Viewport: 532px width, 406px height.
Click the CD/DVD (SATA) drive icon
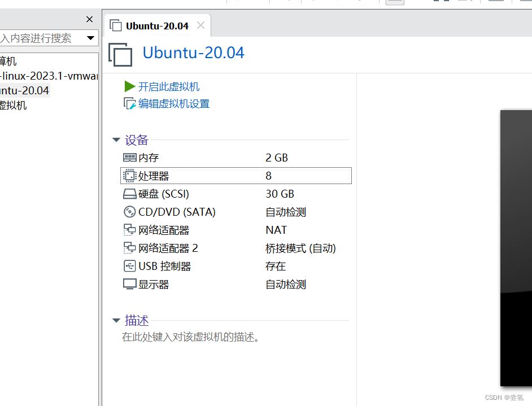[x=129, y=212]
